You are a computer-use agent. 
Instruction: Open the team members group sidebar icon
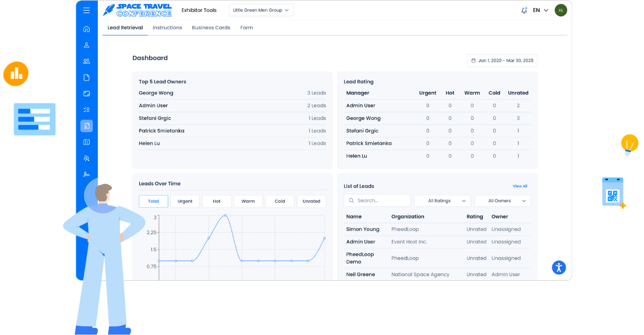coord(86,61)
